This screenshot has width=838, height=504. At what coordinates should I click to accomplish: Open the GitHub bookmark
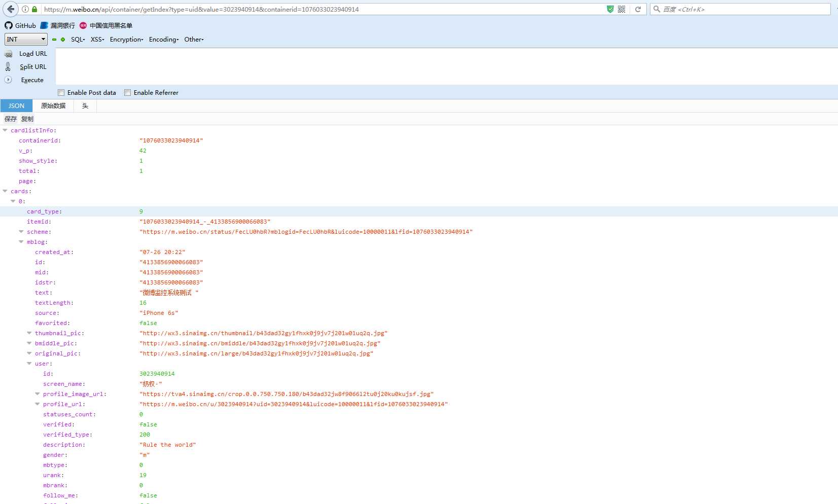coord(20,25)
